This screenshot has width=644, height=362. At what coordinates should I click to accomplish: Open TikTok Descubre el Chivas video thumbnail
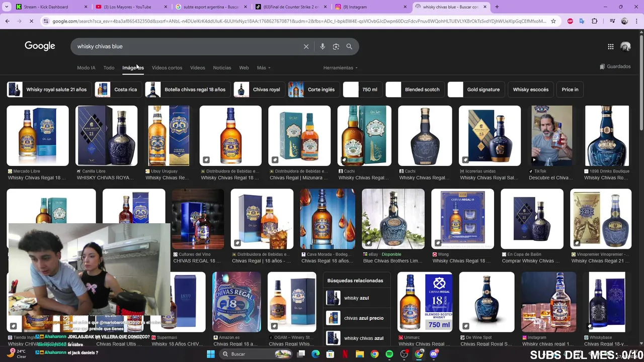pos(552,136)
